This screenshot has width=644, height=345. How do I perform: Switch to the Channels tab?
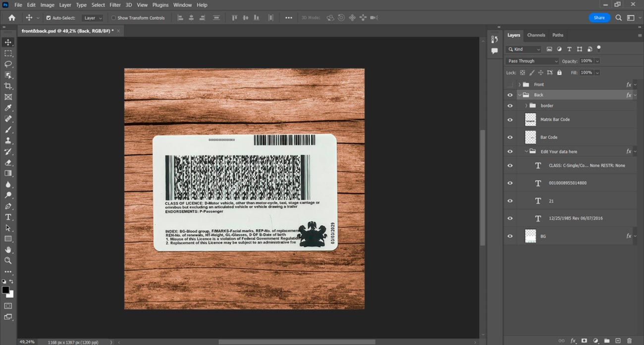coord(536,35)
